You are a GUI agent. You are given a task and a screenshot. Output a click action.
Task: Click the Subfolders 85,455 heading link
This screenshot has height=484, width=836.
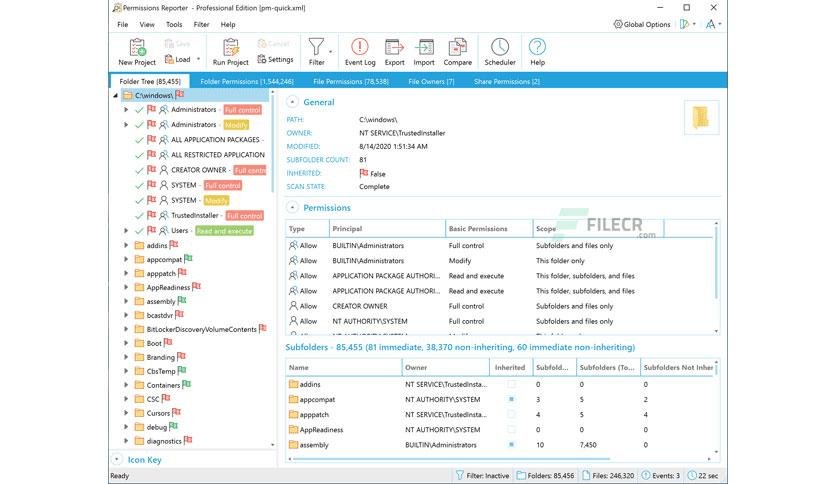460,347
